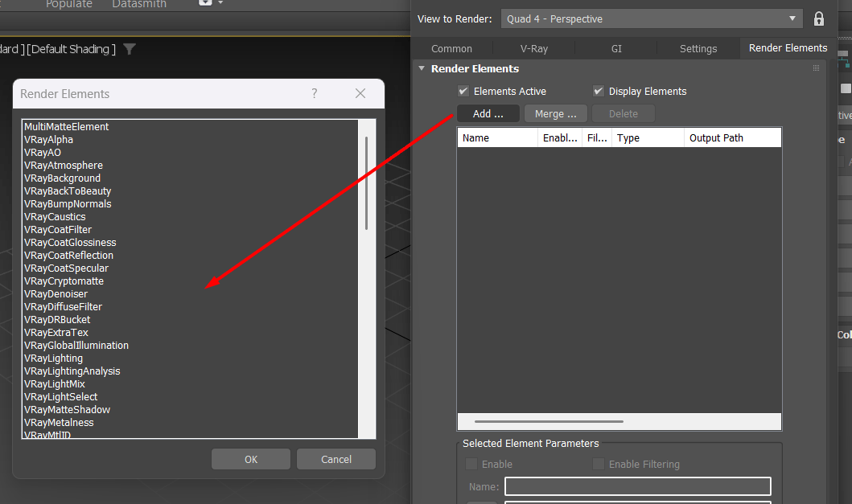Select VRayDenoiser in the element list
This screenshot has height=504, width=852.
[56, 293]
